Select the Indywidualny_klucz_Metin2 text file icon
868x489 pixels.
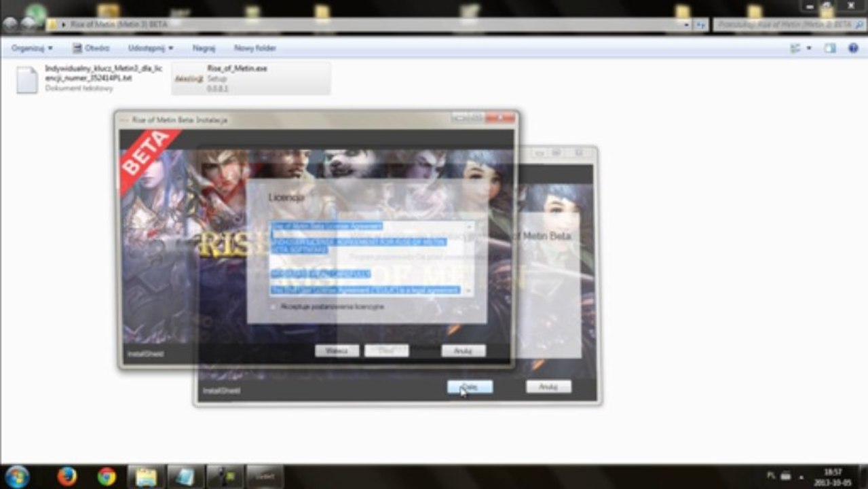coord(27,79)
